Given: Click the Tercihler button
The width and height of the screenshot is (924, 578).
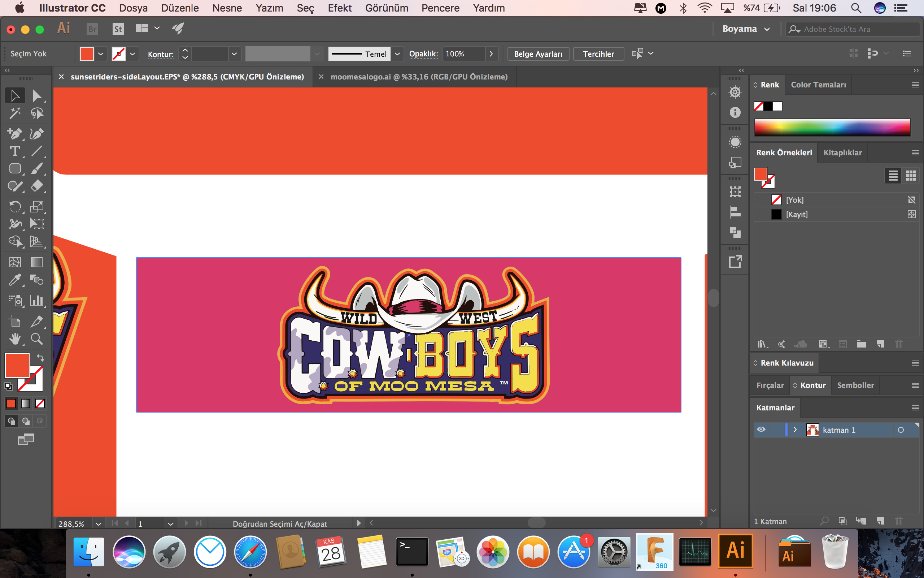Looking at the screenshot, I should [598, 54].
